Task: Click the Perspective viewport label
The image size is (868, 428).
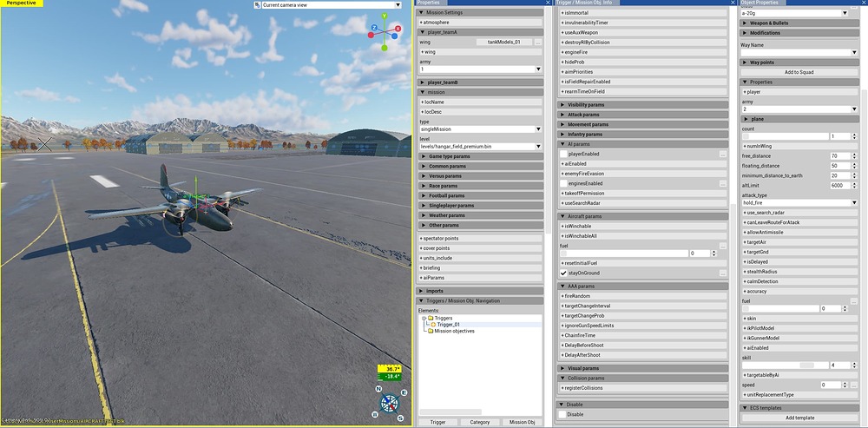Action: point(21,3)
